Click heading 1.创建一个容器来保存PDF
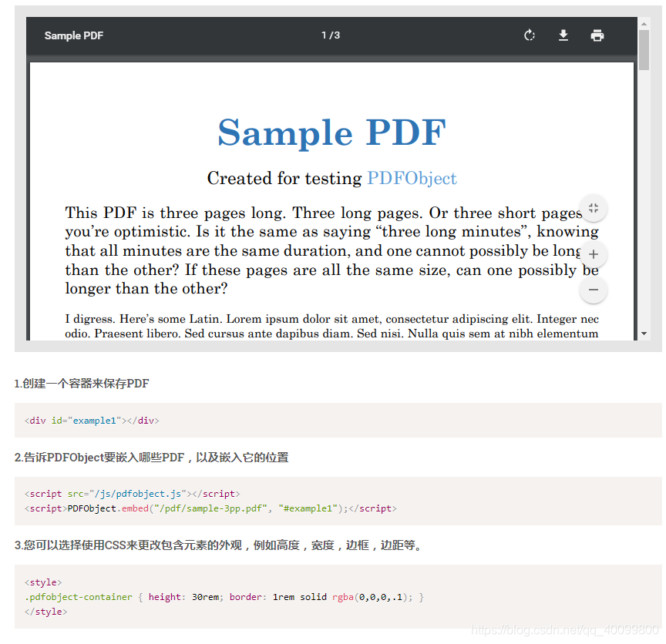This screenshot has height=644, width=666. pyautogui.click(x=82, y=384)
